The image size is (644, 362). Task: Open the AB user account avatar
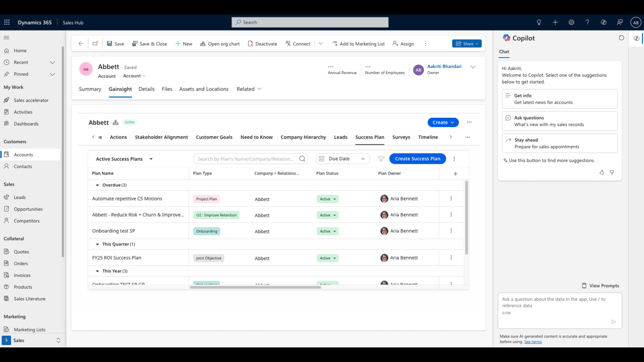tap(636, 22)
